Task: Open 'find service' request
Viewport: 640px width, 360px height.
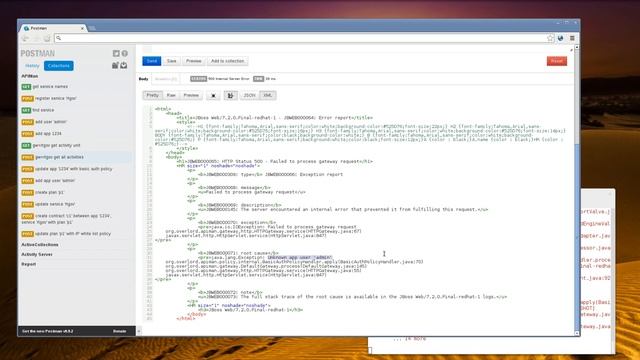Action: [76, 110]
